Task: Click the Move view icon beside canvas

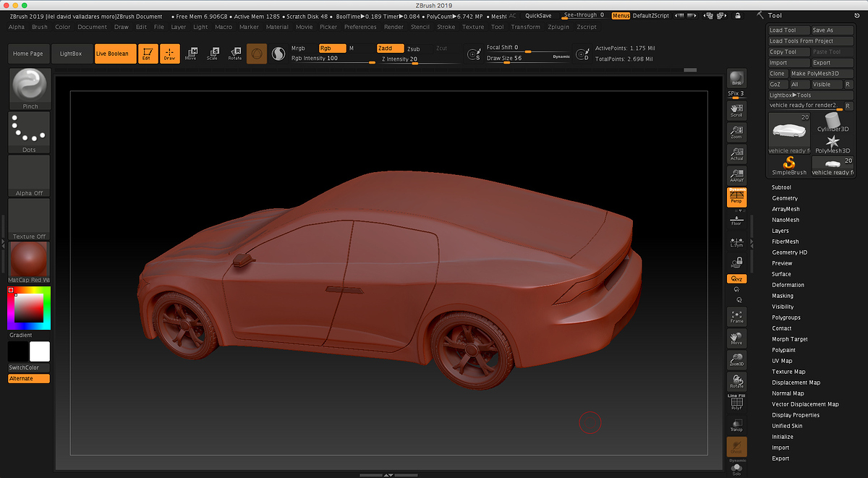Action: [x=736, y=338]
